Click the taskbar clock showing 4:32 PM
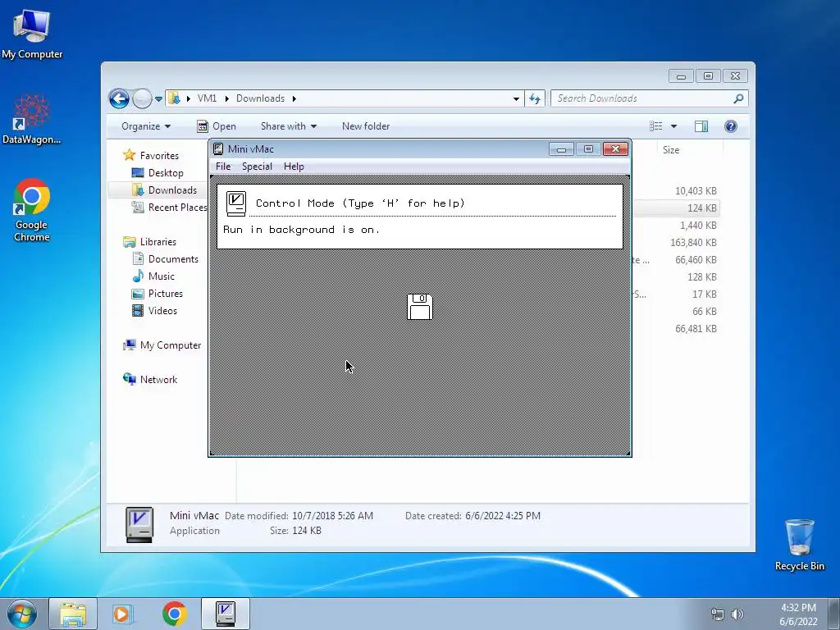Screen dimensions: 840x630 (x=798, y=614)
